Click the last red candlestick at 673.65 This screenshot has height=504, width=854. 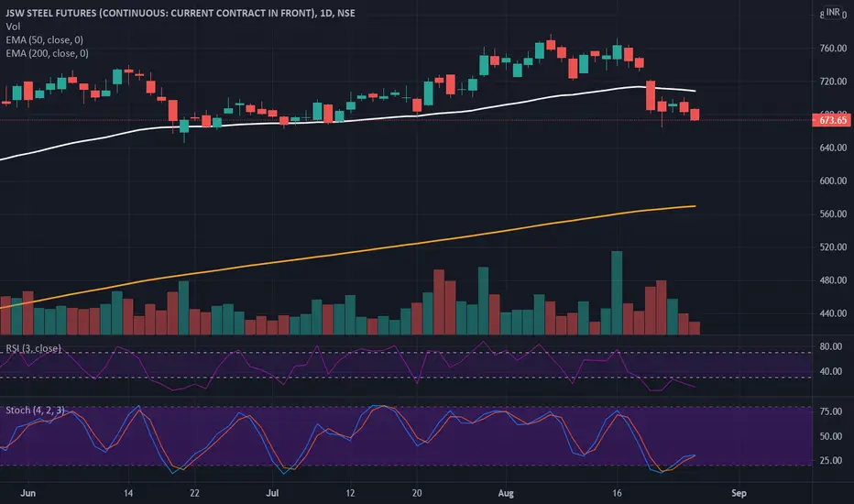pyautogui.click(x=695, y=115)
